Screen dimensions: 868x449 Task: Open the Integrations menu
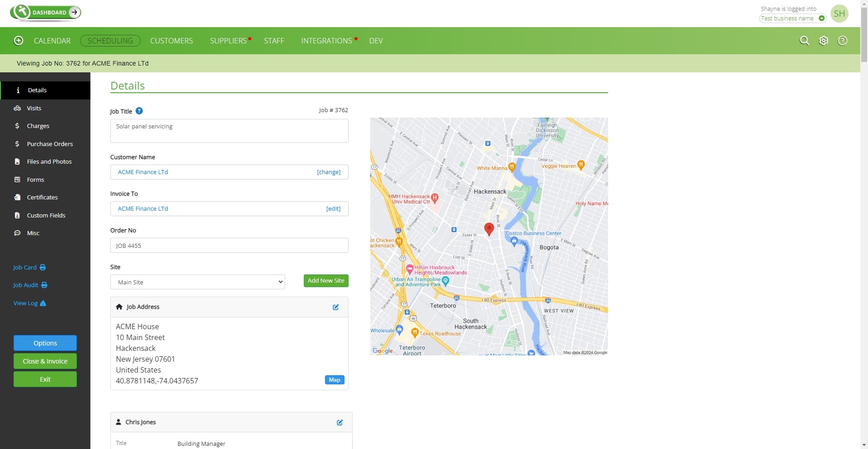[326, 41]
